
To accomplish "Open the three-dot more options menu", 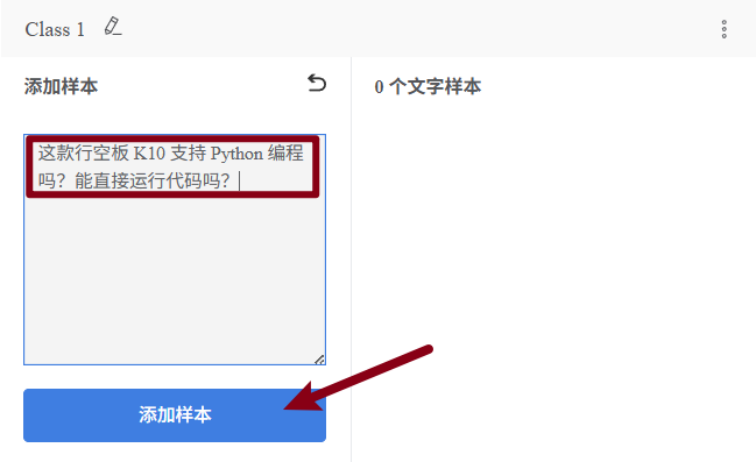I will coord(724,29).
